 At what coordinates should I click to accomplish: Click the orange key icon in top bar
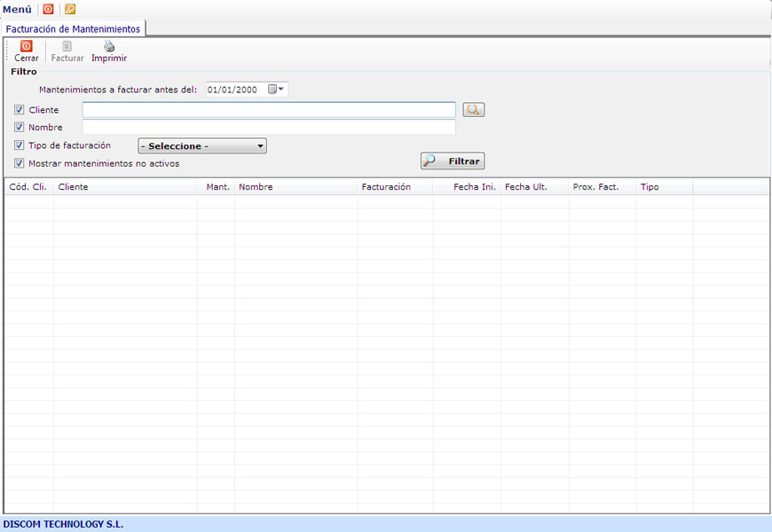(70, 9)
